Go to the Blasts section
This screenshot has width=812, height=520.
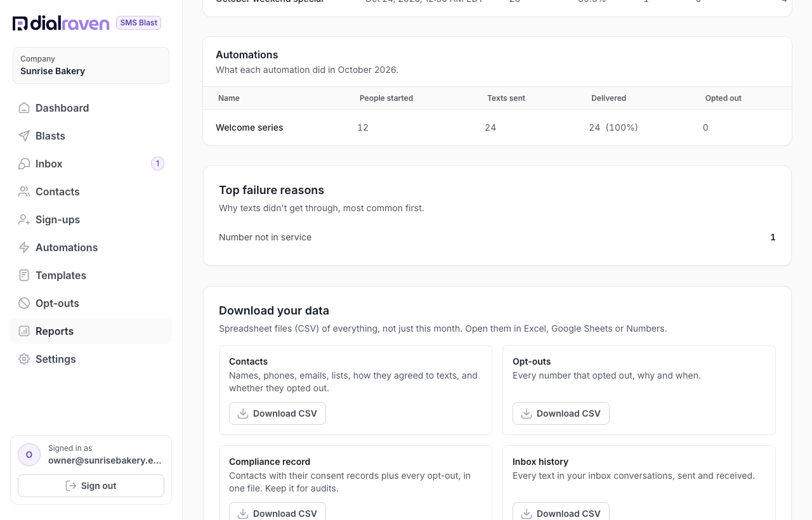coord(91,136)
